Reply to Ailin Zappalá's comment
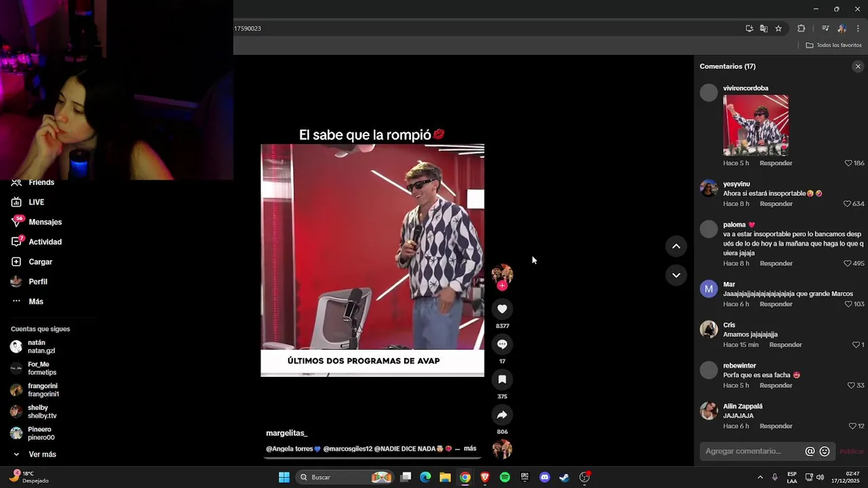Viewport: 868px width, 488px height. [x=776, y=426]
